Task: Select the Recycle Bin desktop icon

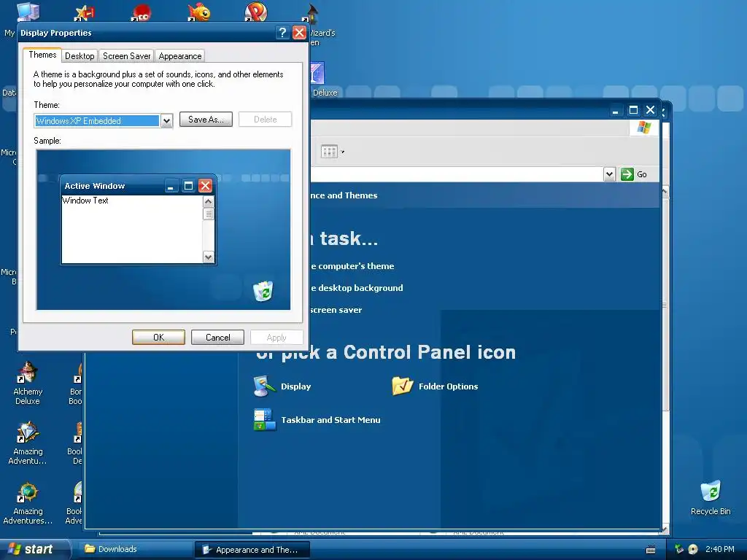Action: pyautogui.click(x=711, y=497)
